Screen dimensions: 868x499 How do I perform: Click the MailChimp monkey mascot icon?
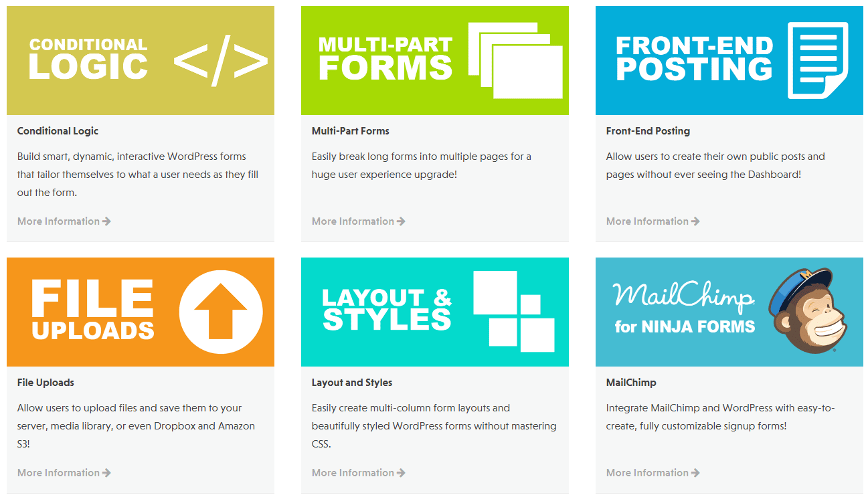pyautogui.click(x=805, y=311)
